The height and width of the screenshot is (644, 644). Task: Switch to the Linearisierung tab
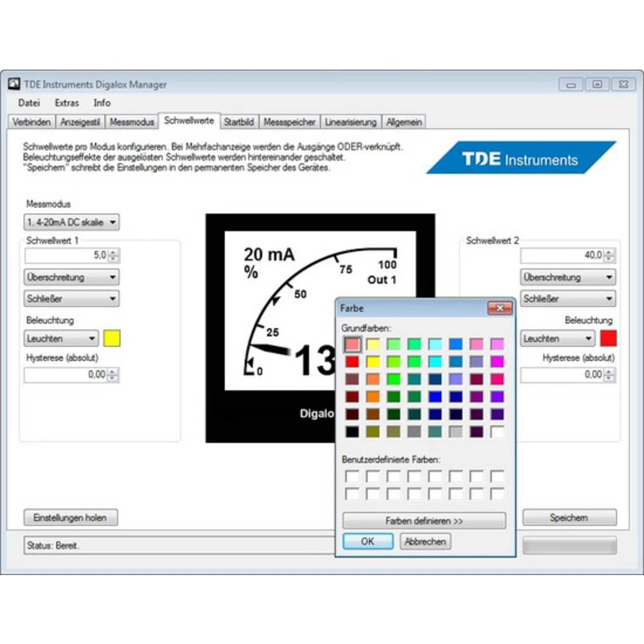pyautogui.click(x=350, y=122)
